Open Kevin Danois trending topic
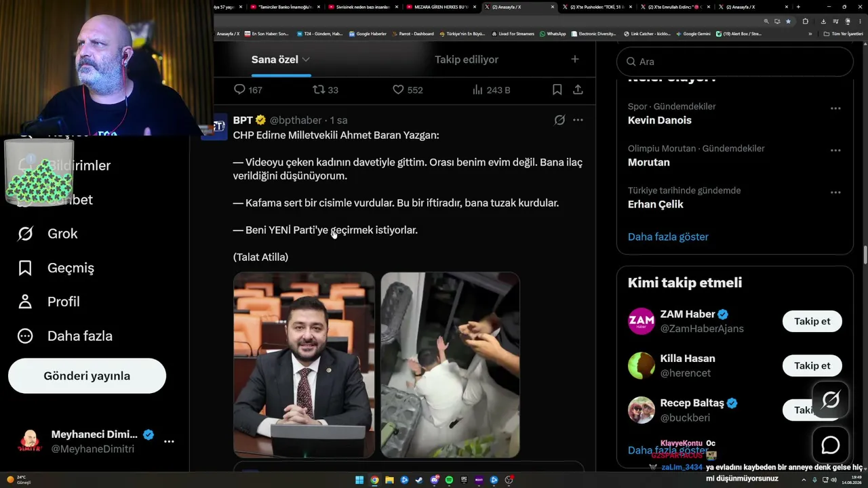This screenshot has height=488, width=868. 660,121
